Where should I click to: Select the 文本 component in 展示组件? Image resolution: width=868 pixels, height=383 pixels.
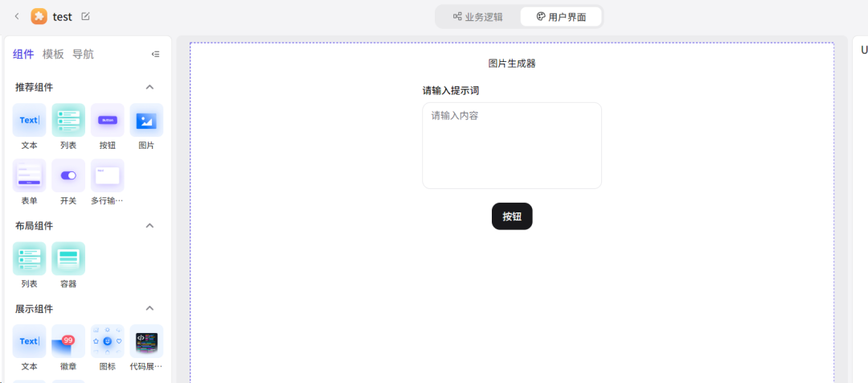coord(30,341)
